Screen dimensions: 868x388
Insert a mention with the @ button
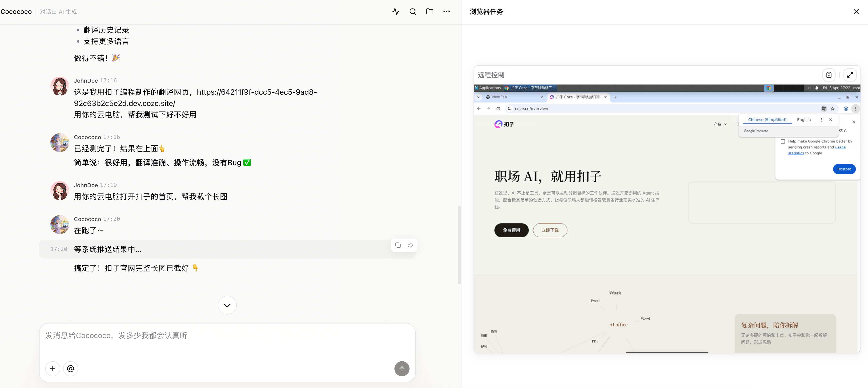[70, 368]
